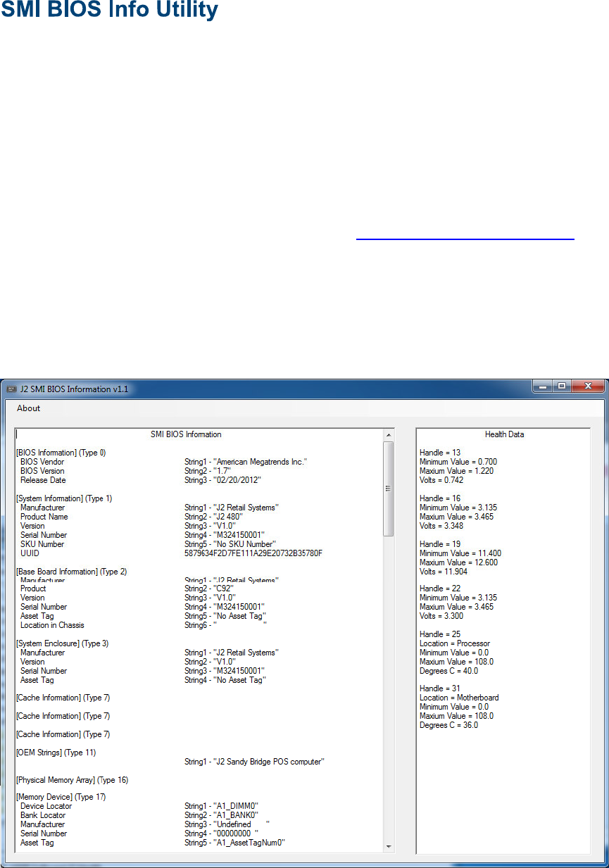
Task: Click the scrollbar down arrow in SMI BIOS pane
Action: [x=389, y=847]
